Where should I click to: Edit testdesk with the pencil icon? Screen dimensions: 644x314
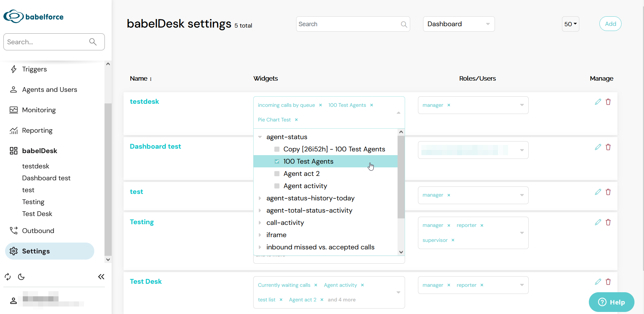point(598,102)
